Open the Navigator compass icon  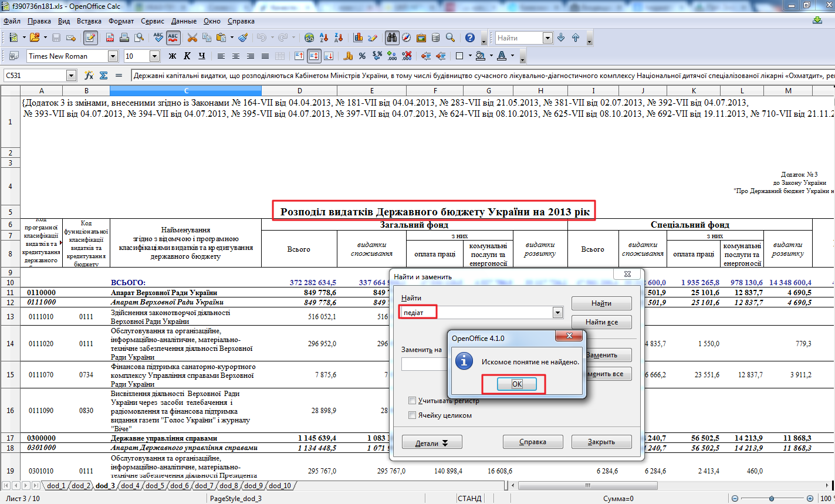tap(407, 38)
